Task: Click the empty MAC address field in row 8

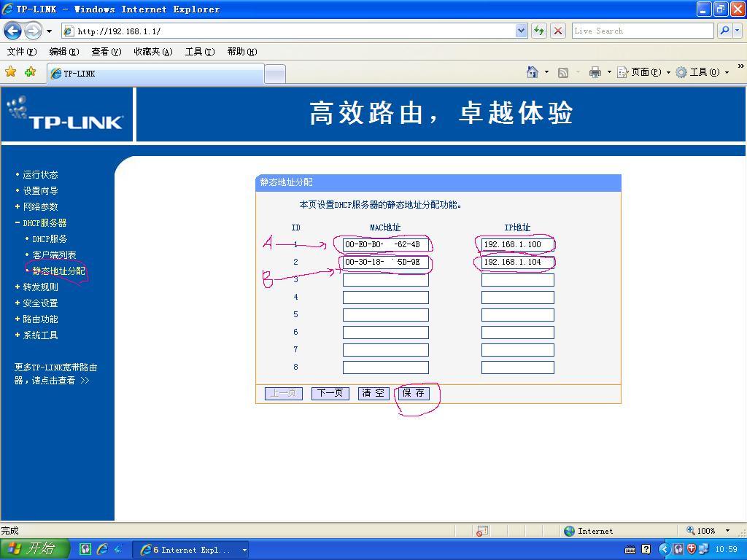Action: coord(385,367)
